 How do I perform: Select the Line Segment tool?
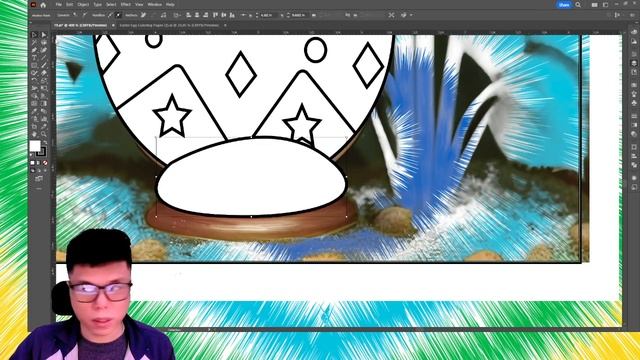coord(44,58)
